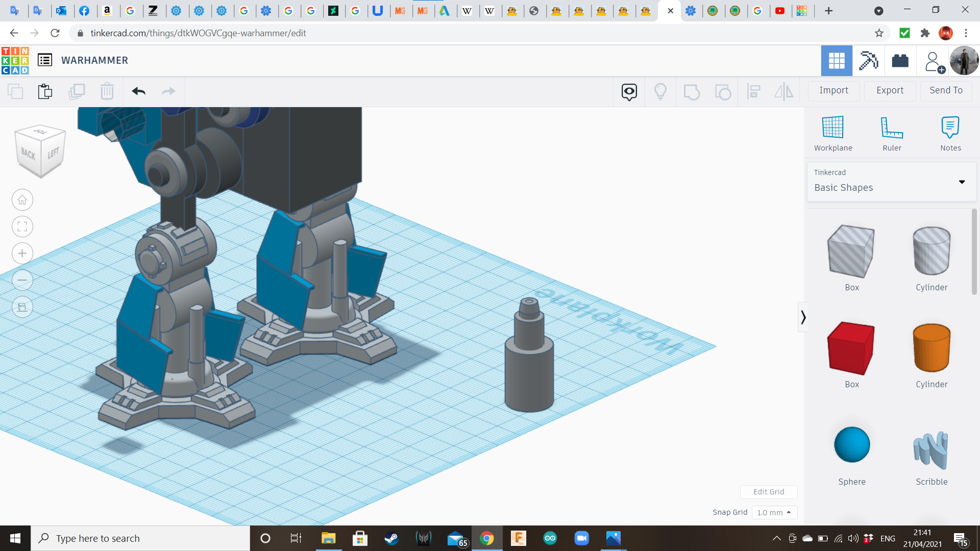
Task: Click Home view button
Action: click(x=22, y=200)
